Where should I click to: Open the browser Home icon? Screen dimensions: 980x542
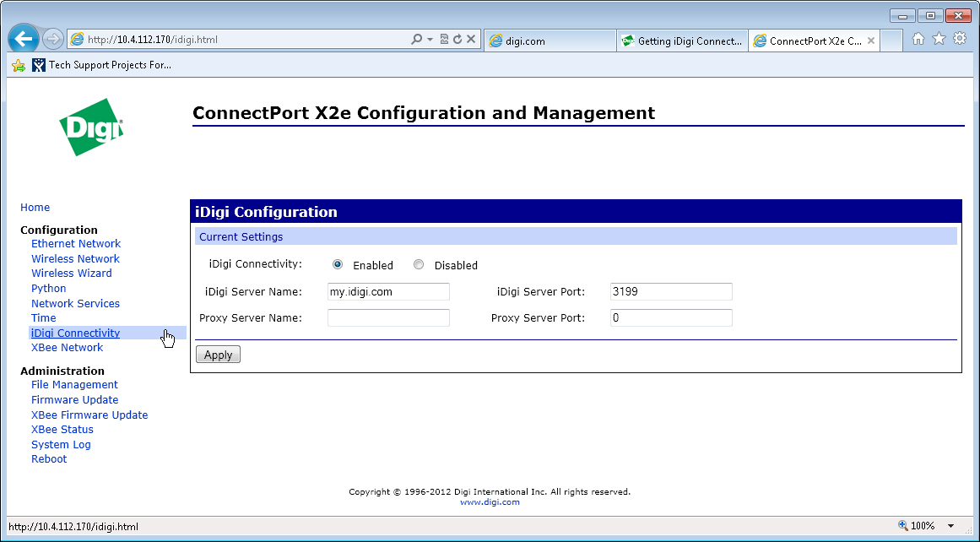coord(918,39)
